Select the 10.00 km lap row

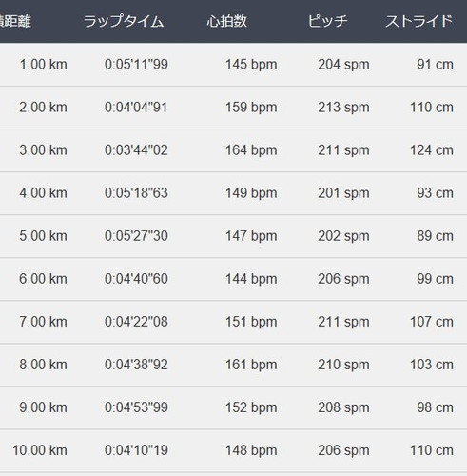(233, 450)
